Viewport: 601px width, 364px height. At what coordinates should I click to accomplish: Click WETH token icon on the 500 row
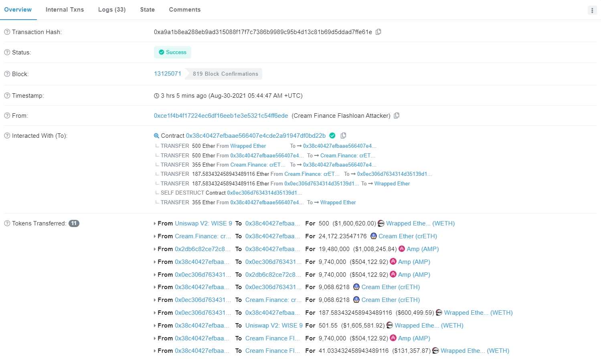pos(381,223)
